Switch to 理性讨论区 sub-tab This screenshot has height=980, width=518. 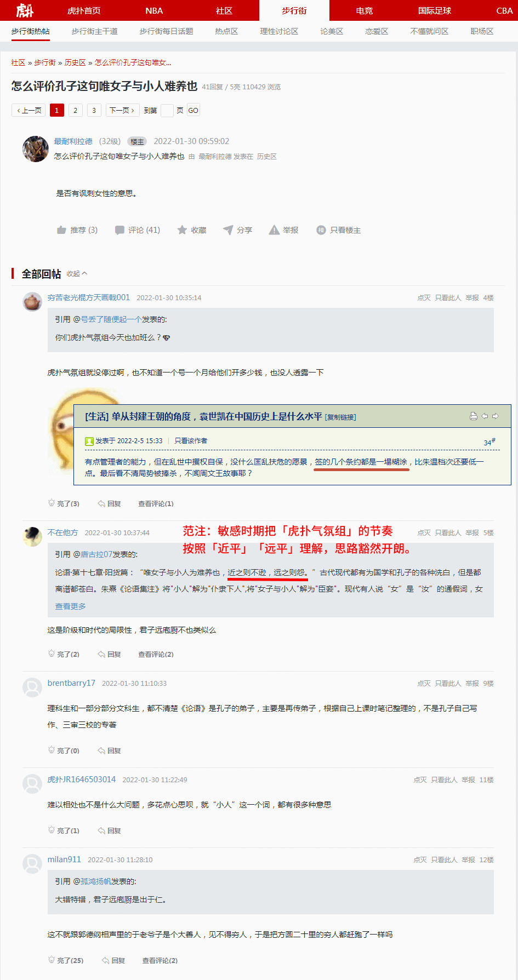[279, 31]
